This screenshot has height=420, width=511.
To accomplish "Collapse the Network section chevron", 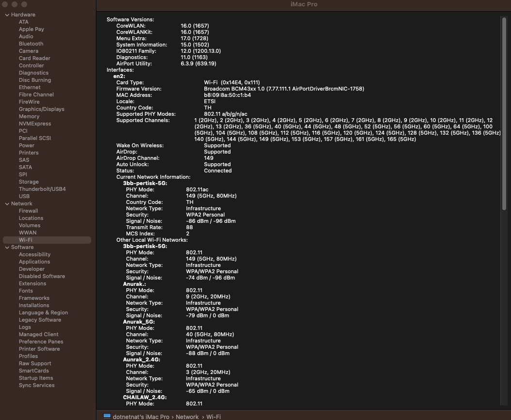I will [x=7, y=204].
